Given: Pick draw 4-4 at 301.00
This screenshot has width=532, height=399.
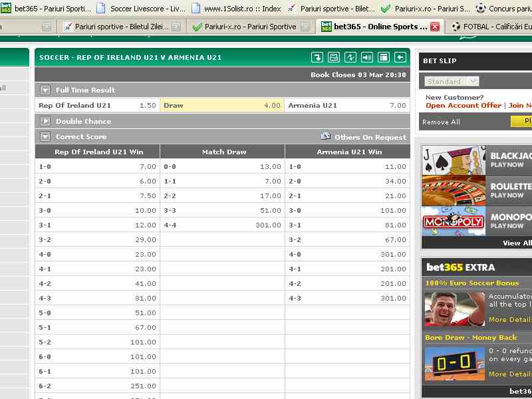Looking at the screenshot, I should click(x=222, y=225).
